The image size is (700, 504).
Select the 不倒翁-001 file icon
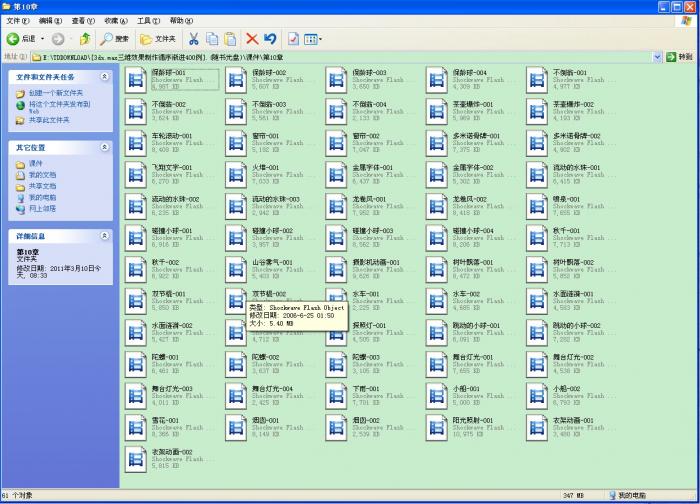tap(537, 80)
